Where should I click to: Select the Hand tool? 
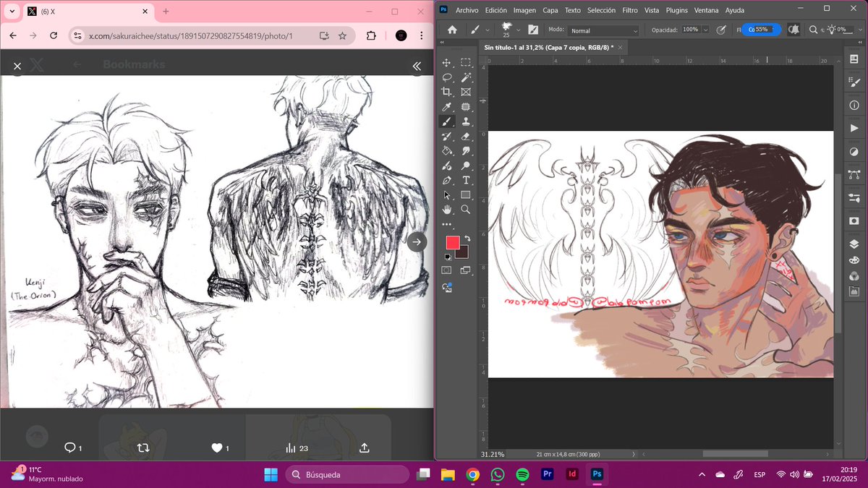coord(447,209)
